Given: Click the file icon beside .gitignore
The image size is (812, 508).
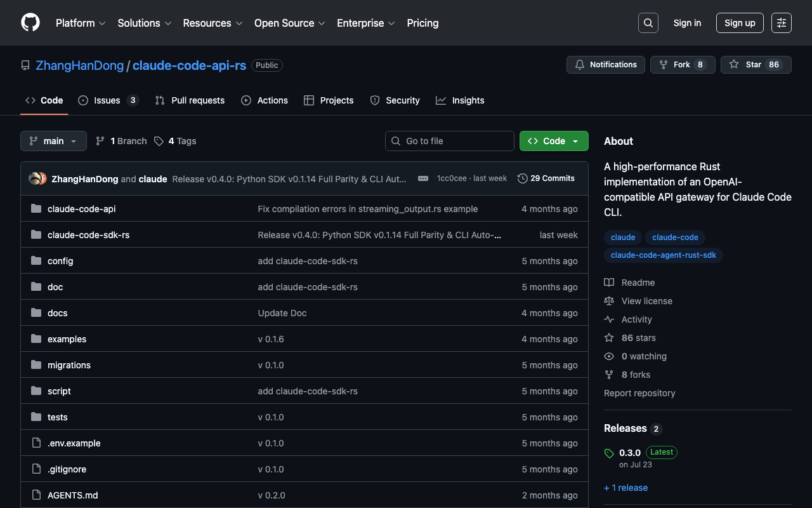Looking at the screenshot, I should [x=36, y=469].
